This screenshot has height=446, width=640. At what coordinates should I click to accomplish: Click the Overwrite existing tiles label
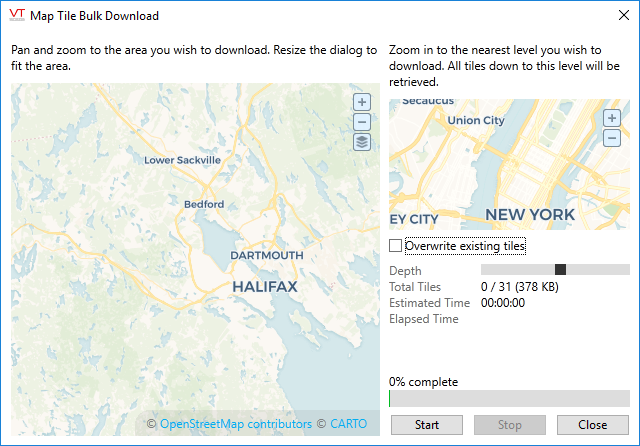(x=465, y=246)
